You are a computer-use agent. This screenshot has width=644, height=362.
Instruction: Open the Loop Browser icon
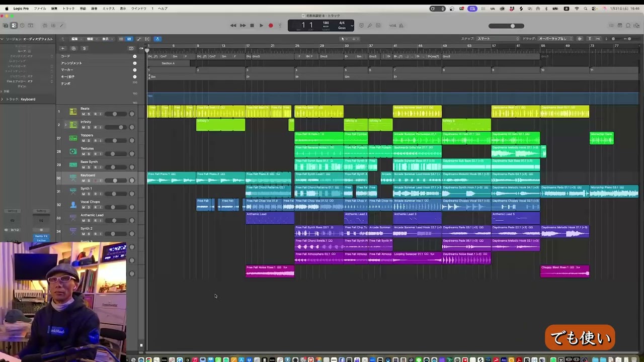coord(628,26)
